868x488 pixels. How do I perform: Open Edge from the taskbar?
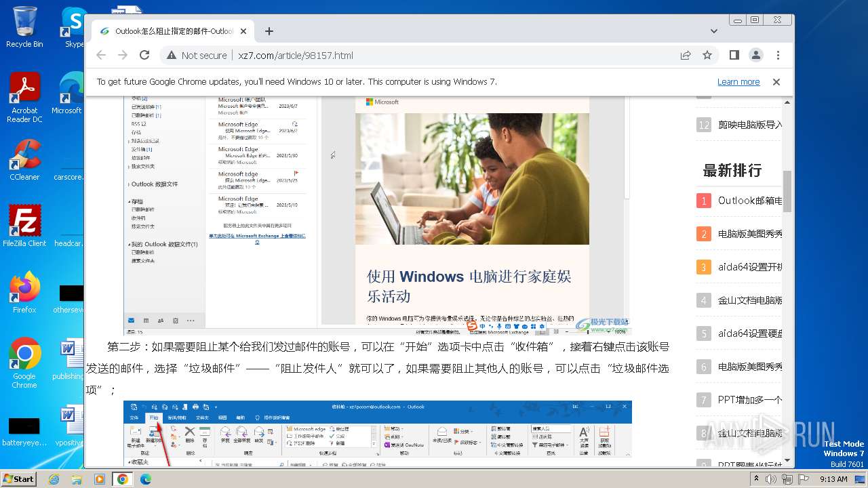click(x=146, y=479)
